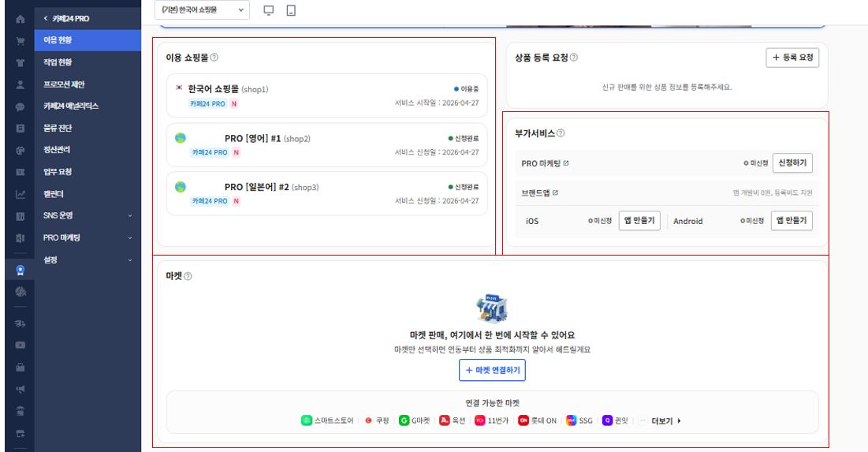
Task: Click the G마켓 market icon
Action: 404,420
